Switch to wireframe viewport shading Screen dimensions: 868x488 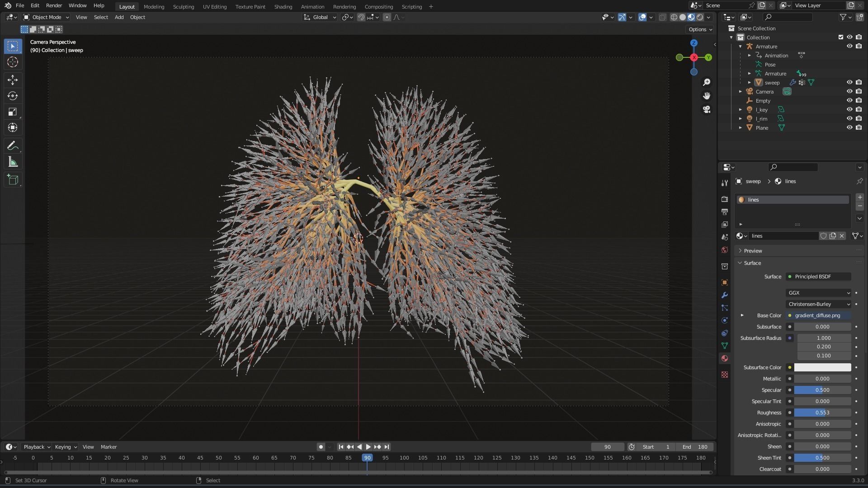pyautogui.click(x=674, y=17)
